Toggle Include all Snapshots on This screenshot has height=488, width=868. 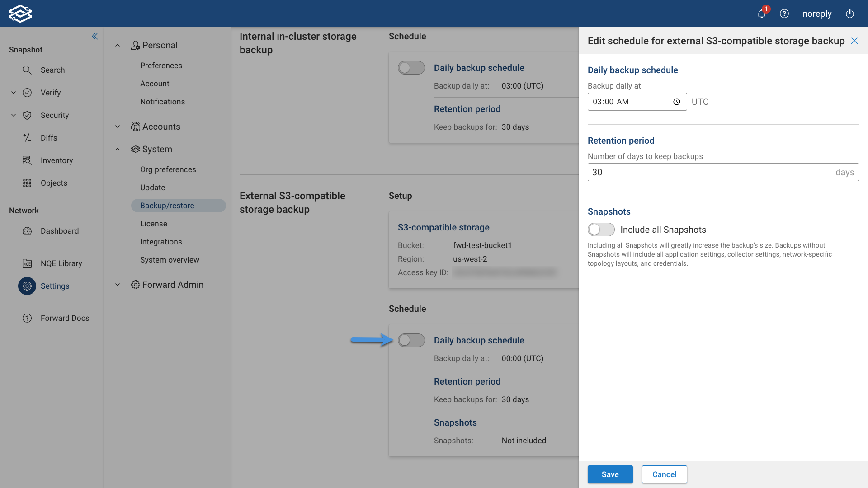point(601,230)
